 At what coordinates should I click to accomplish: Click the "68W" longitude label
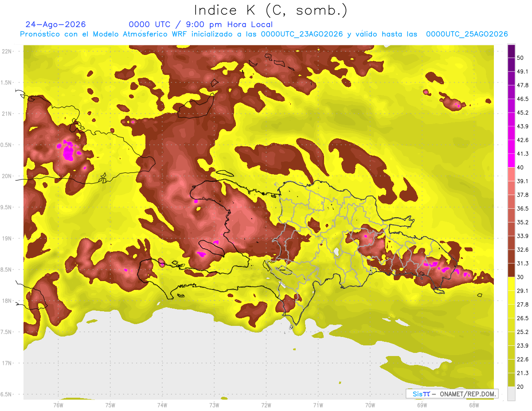tap(474, 405)
